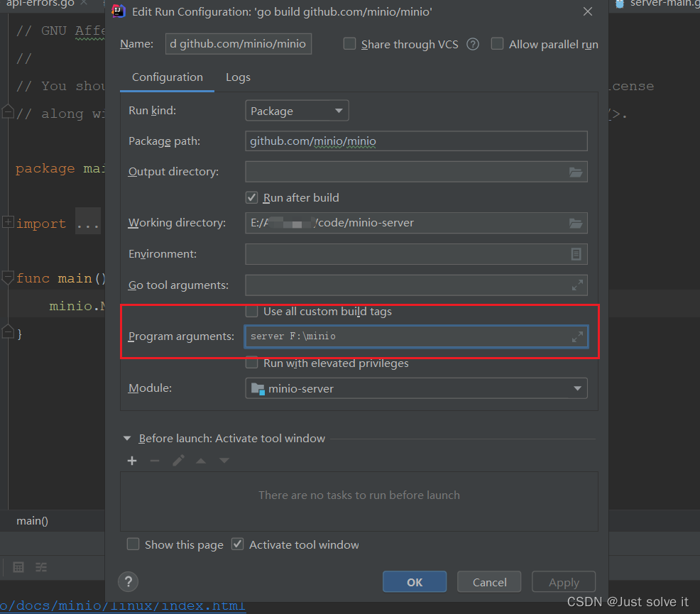Collapse the license comment fold marker

[x=8, y=111]
